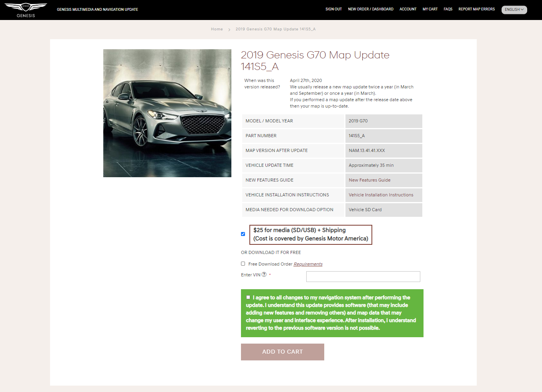Viewport: 542px width, 392px height.
Task: Click the OR DOWNLOAD IT FOR FREE text
Action: (271, 252)
